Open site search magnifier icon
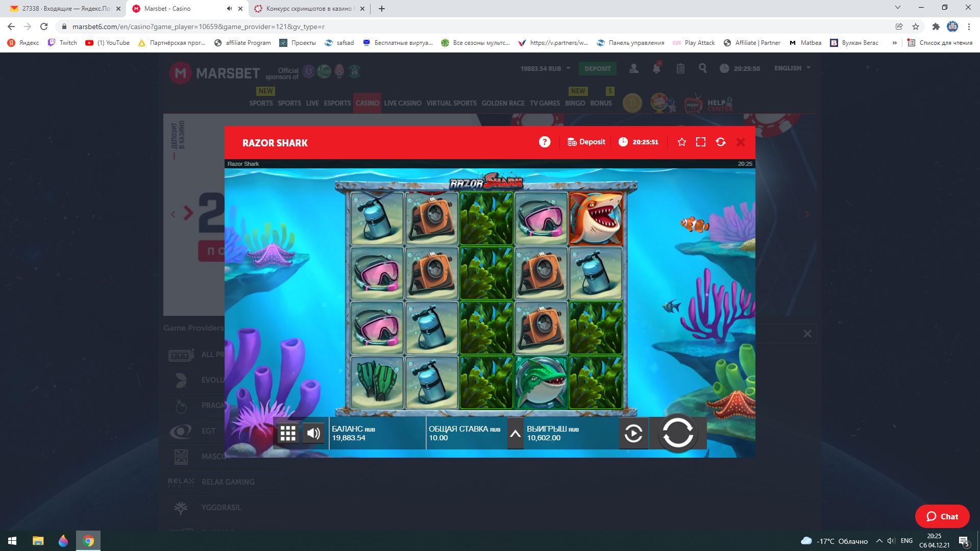 (703, 68)
